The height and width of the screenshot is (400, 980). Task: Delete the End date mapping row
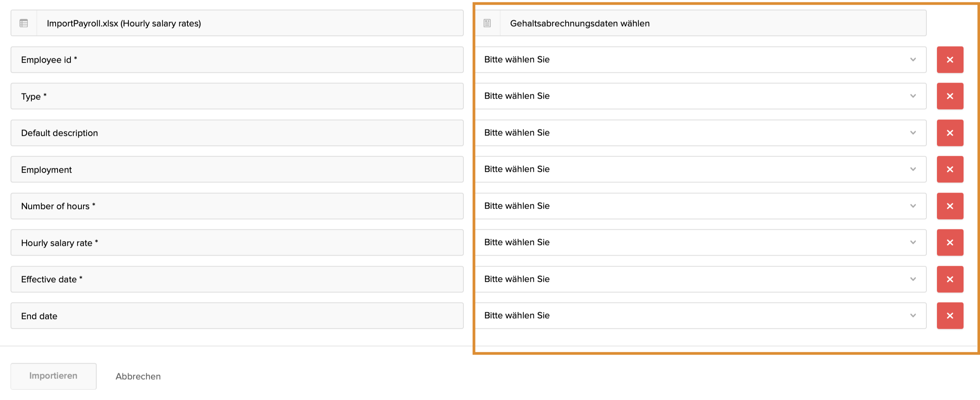click(949, 316)
